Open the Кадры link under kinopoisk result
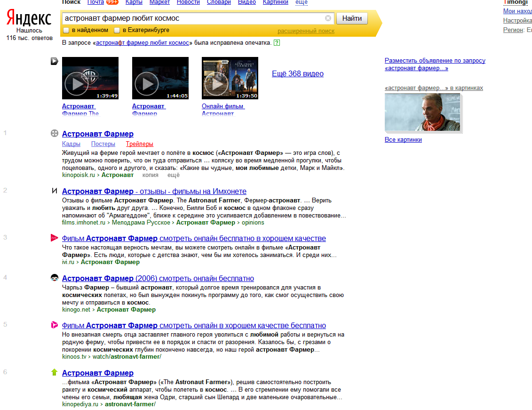Viewport: 532px width, 410px height. pos(71,144)
